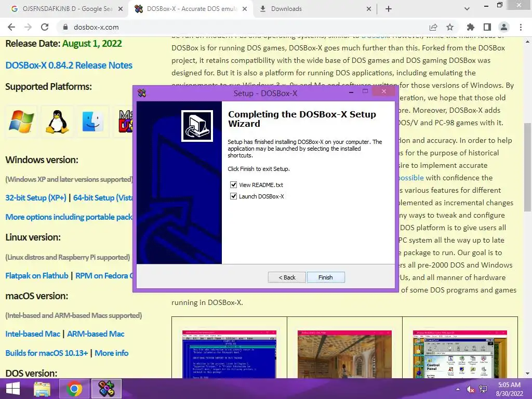Open the 3D game screenshot thumbnail
532x399 pixels.
(x=345, y=354)
